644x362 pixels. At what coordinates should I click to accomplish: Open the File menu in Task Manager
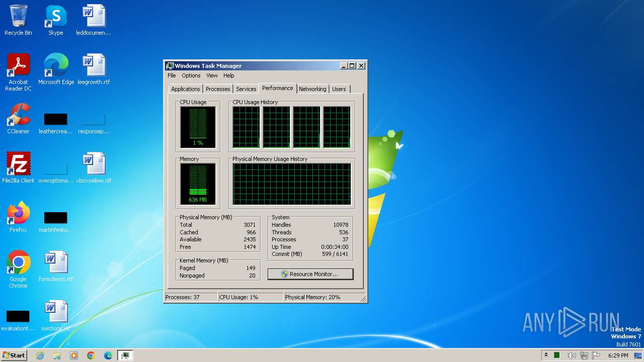tap(172, 75)
